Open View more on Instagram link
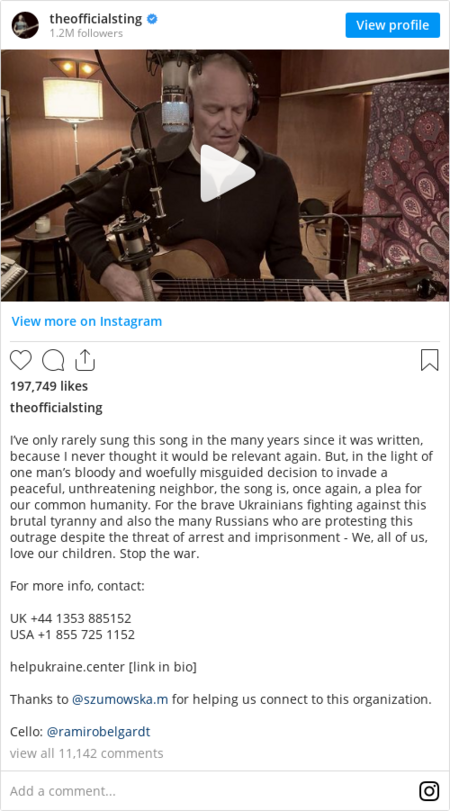This screenshot has width=450, height=811. pyautogui.click(x=86, y=321)
